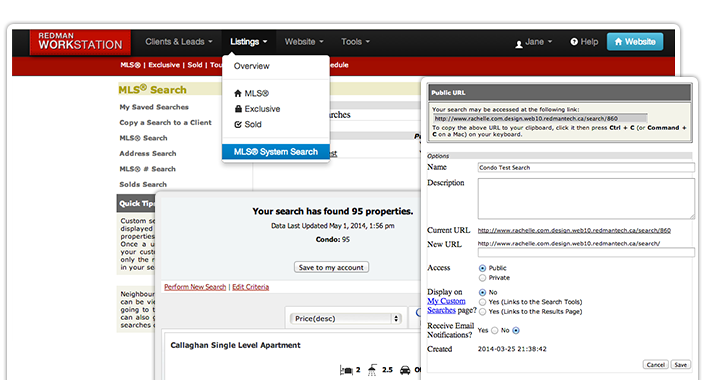Select Private access radio button
712x380 pixels.
(x=482, y=278)
